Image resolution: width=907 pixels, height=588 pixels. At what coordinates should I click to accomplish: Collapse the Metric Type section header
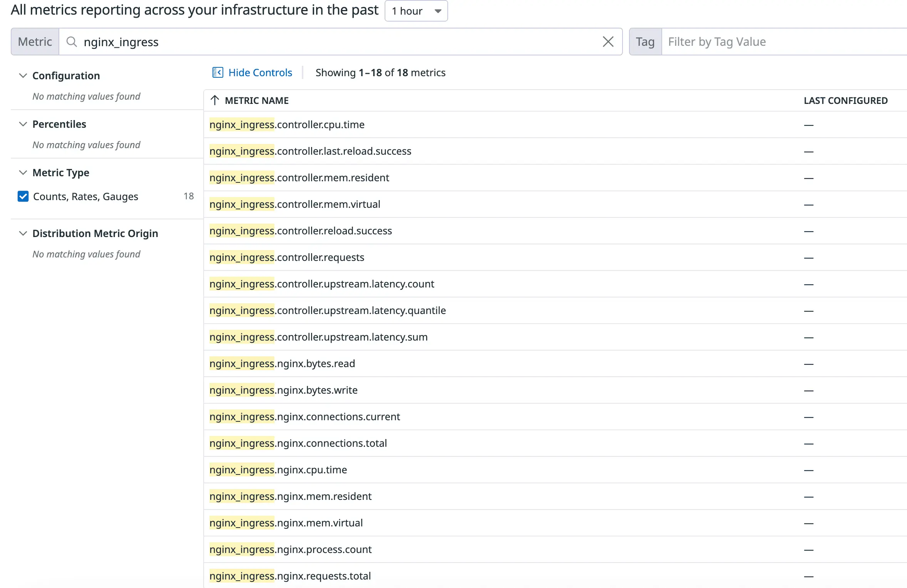coord(23,172)
